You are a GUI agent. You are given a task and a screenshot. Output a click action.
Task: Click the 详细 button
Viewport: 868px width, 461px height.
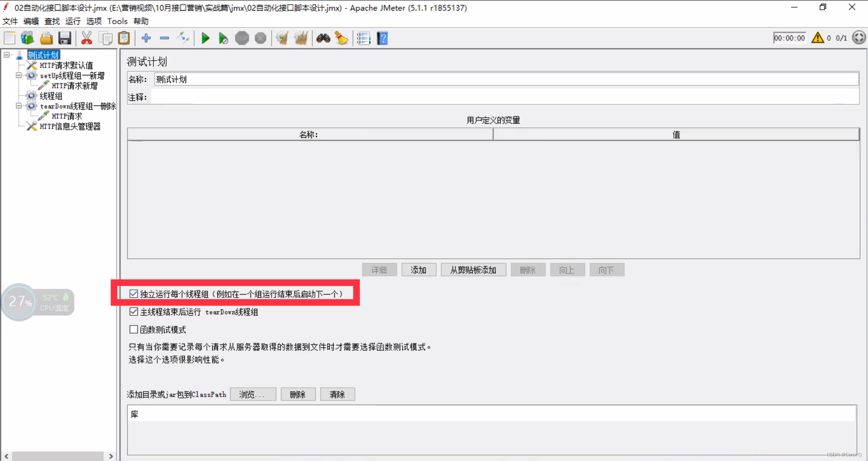(x=379, y=270)
